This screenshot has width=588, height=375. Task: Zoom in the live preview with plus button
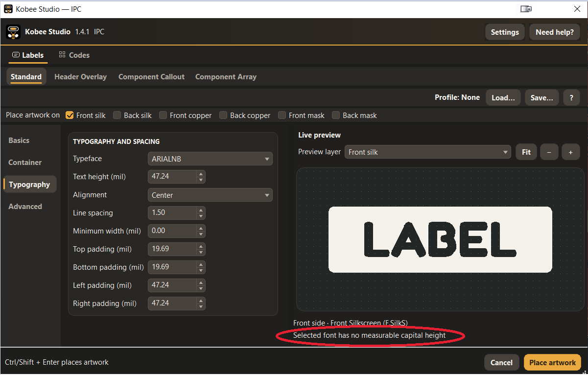[x=570, y=152]
